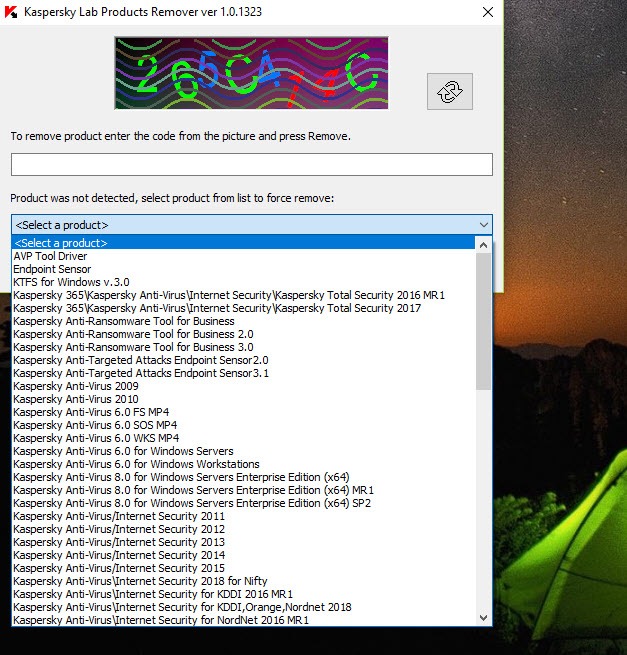The image size is (627, 655).
Task: Select Internet Security 2018 for Nifty
Action: (x=244, y=581)
